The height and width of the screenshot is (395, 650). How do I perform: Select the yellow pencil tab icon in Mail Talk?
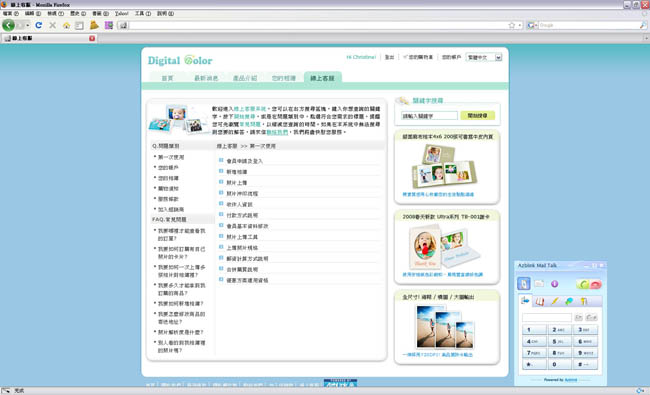(554, 301)
